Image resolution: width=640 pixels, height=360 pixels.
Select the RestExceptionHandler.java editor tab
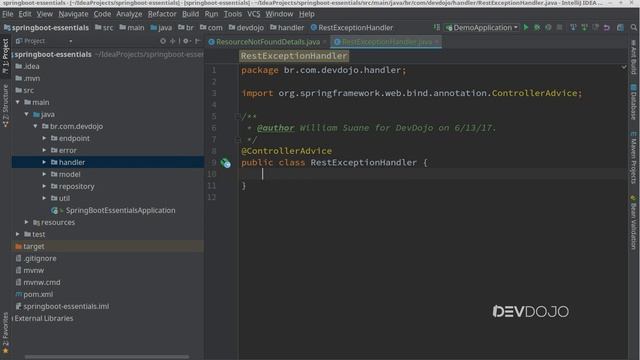click(386, 42)
